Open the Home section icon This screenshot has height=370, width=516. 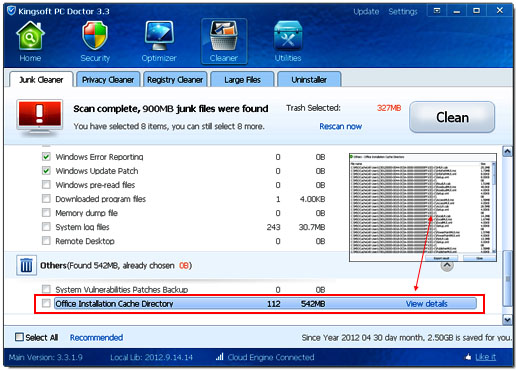[30, 36]
